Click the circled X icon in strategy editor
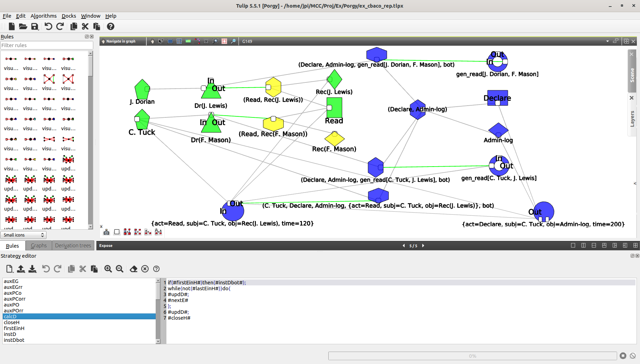640x364 pixels. pos(145,269)
